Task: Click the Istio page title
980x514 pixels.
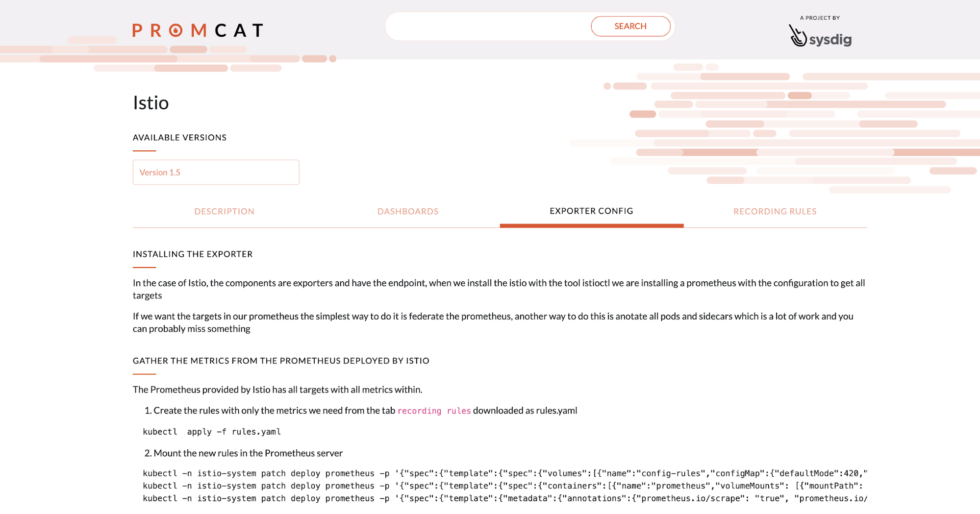Action: pos(151,103)
